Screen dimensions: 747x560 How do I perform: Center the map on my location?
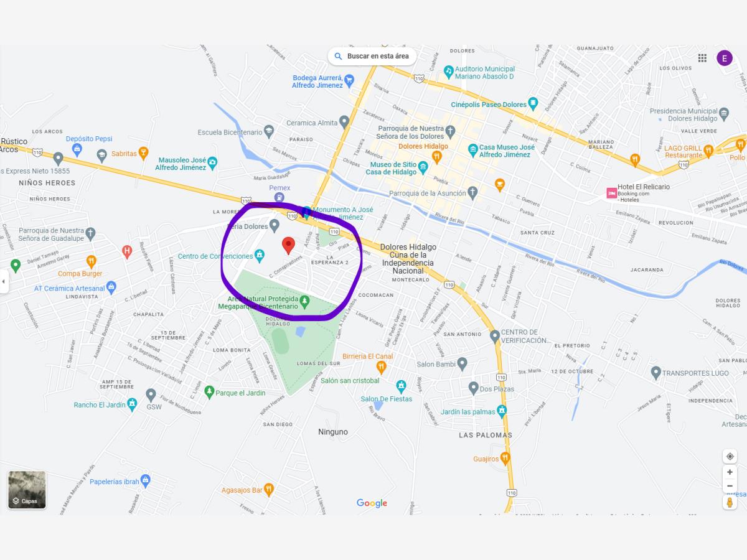coord(730,456)
